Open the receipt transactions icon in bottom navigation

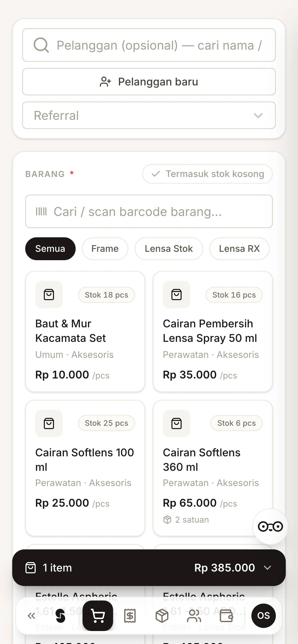pyautogui.click(x=130, y=616)
